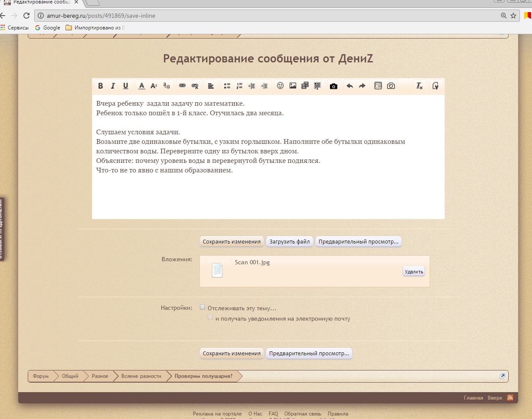The height and width of the screenshot is (419, 532).
Task: Click the browser forward arrow
Action: (14, 16)
